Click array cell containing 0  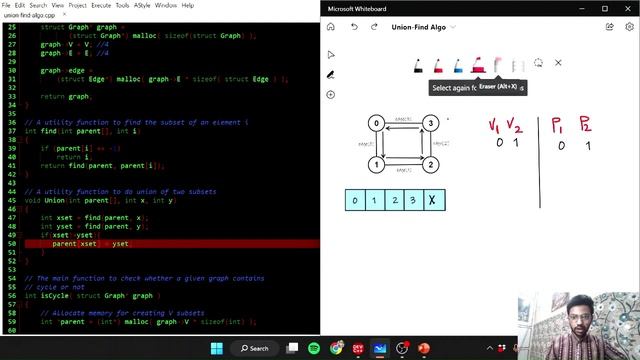pos(355,200)
